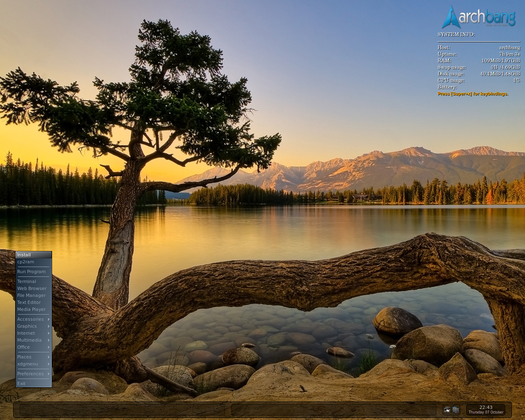Open the clipboard manager tray icon
The height and width of the screenshot is (420, 525).
point(456,410)
